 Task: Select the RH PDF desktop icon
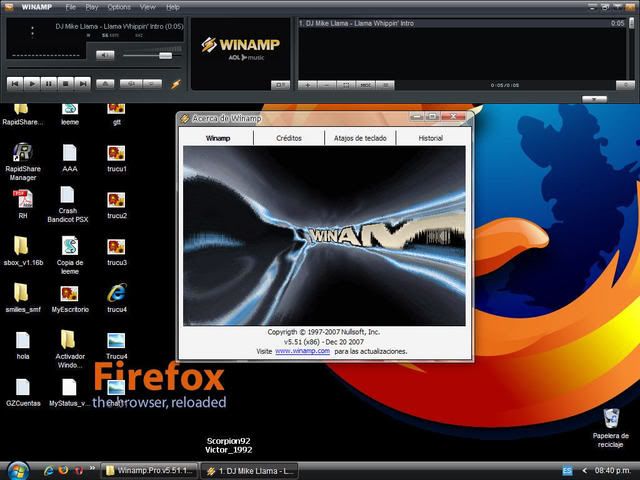click(x=23, y=204)
